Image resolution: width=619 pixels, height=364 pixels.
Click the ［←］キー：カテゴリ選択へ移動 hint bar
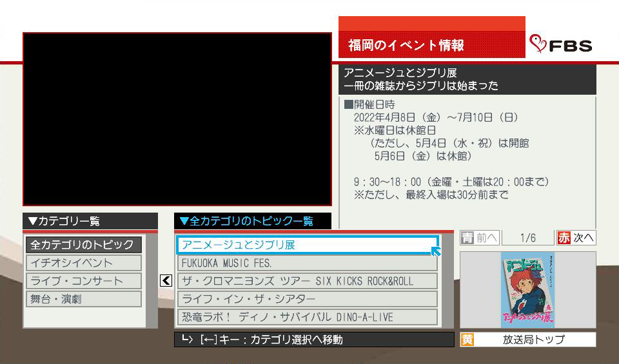tap(314, 340)
